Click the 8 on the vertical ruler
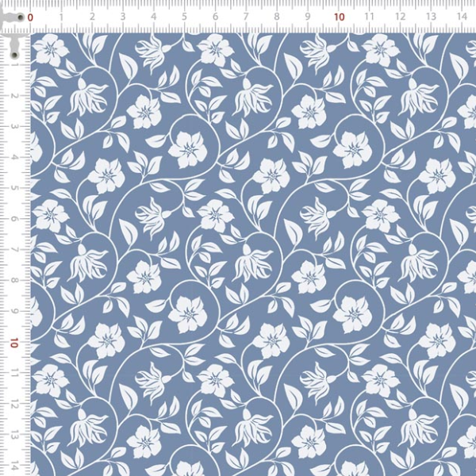Screen dimensions: 476x476 14,281
